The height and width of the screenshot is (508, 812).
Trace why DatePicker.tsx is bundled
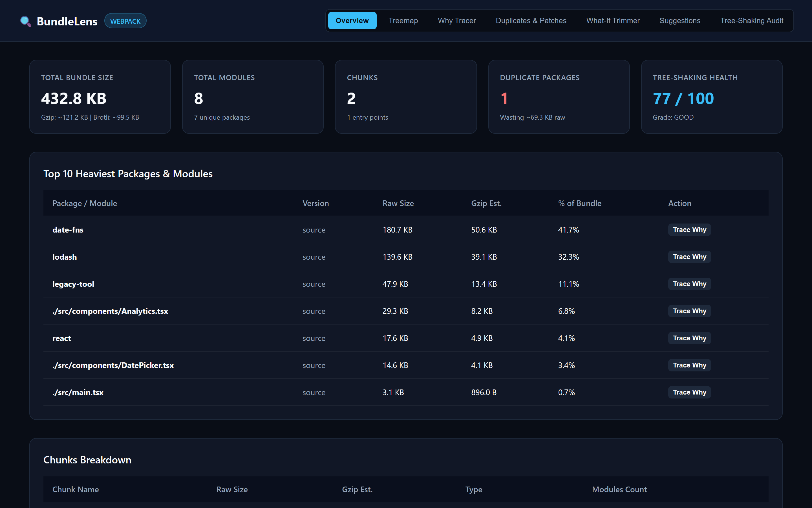[689, 365]
